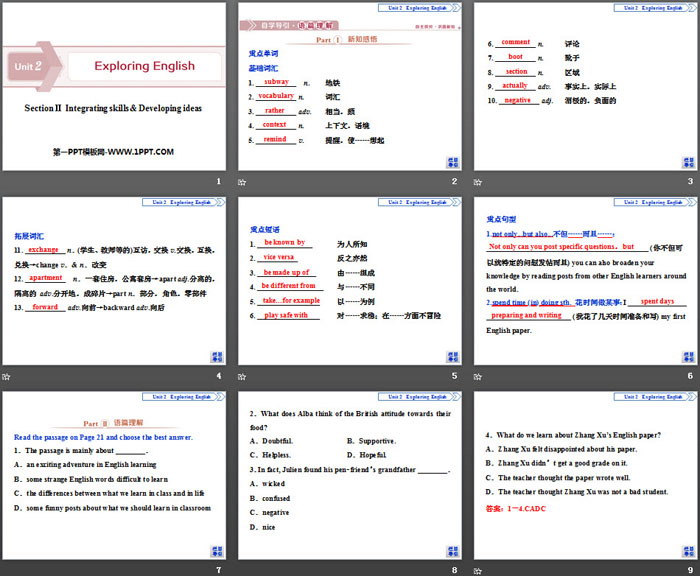Click the animation star icon under slide 3

(478, 182)
